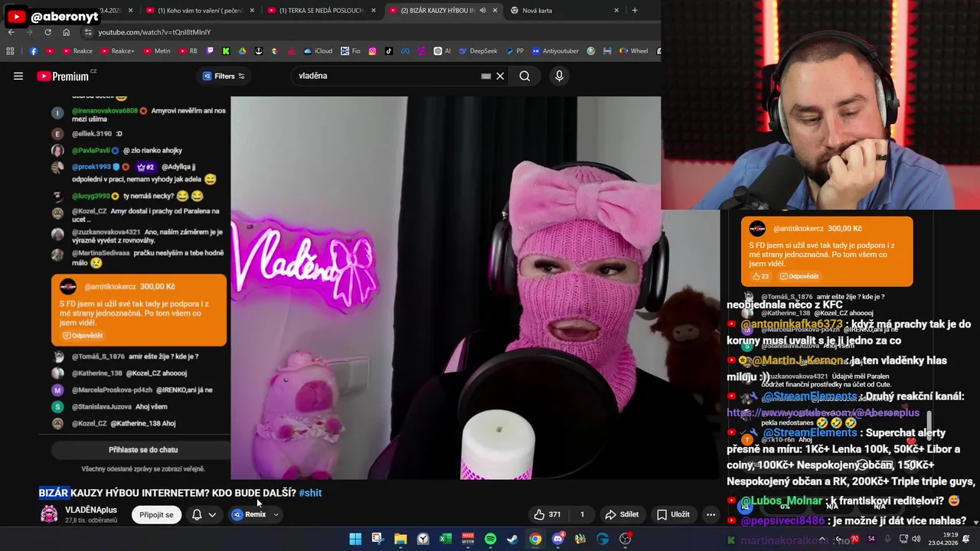Open the #shit hashtag link
Screen dimensions: 980x551
pos(310,493)
